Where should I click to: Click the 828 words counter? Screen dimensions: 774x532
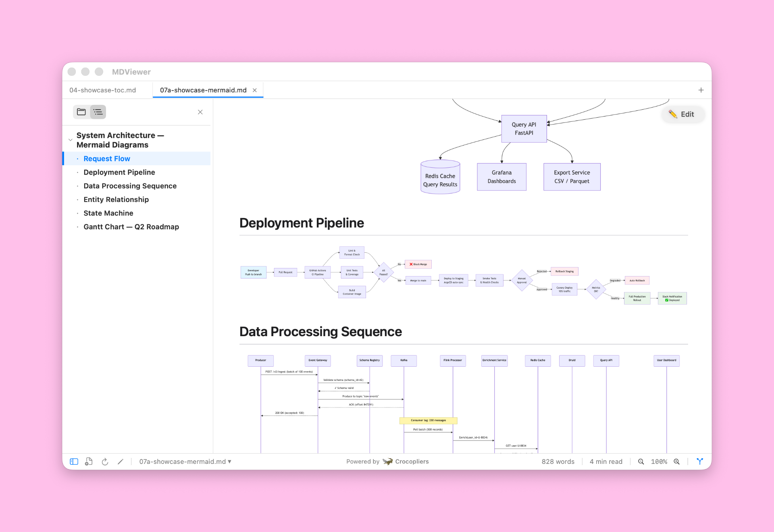pos(558,461)
